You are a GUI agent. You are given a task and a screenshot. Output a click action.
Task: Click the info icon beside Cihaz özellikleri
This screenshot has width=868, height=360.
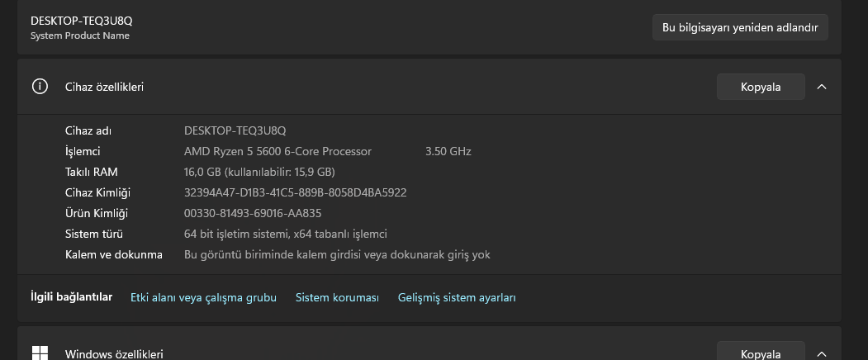(40, 87)
